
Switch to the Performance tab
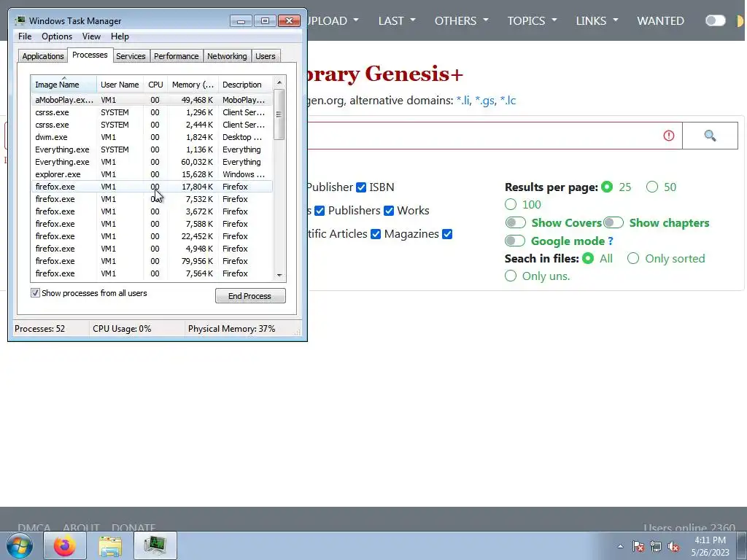177,56
